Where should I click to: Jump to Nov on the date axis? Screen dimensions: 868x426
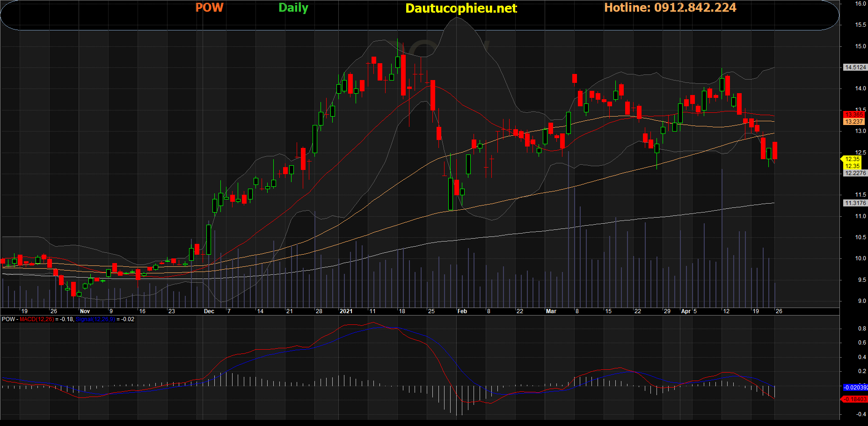tap(85, 311)
